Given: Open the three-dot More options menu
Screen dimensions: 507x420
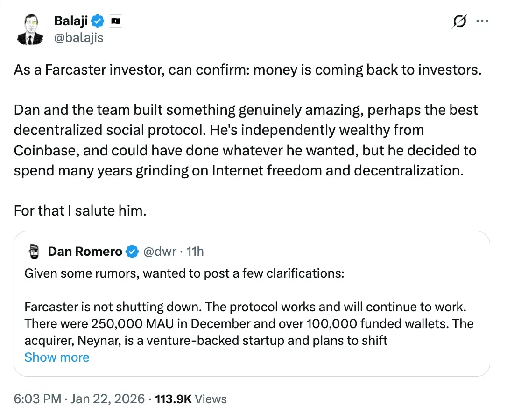Looking at the screenshot, I should [x=482, y=21].
